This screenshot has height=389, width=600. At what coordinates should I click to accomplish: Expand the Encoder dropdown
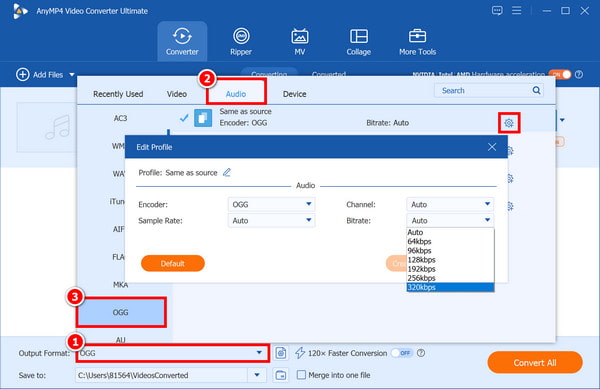click(271, 204)
